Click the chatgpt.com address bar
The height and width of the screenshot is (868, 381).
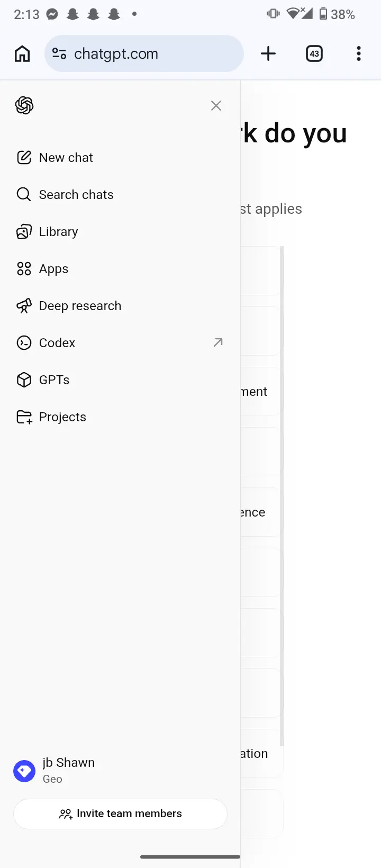click(144, 53)
